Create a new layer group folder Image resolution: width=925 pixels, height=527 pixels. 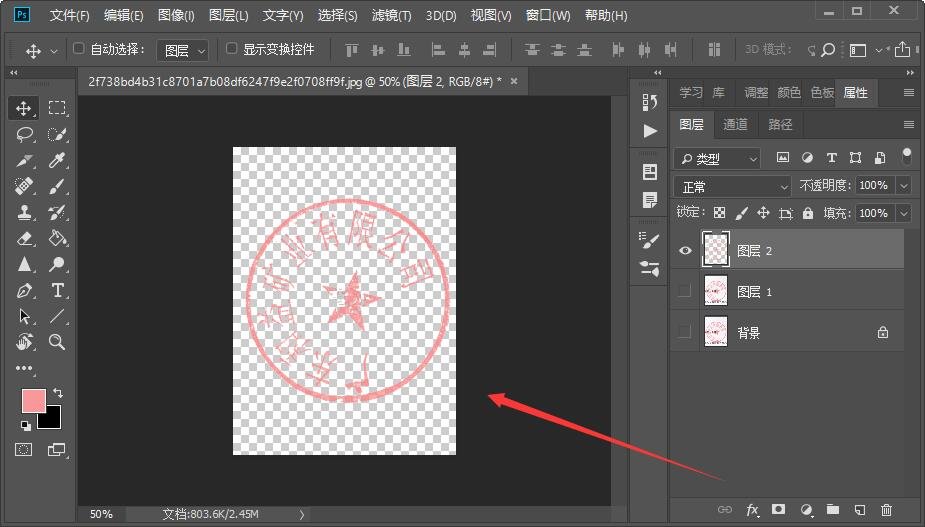(832, 509)
